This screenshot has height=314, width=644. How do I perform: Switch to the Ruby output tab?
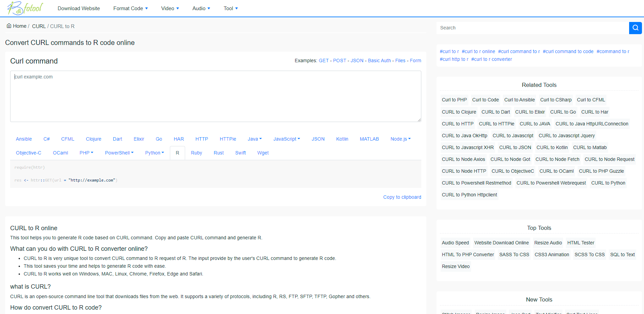196,153
